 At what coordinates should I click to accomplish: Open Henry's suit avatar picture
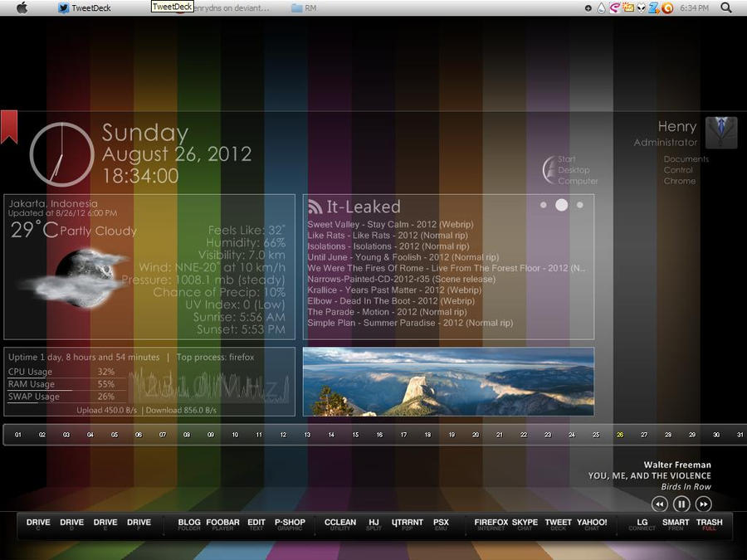[721, 133]
